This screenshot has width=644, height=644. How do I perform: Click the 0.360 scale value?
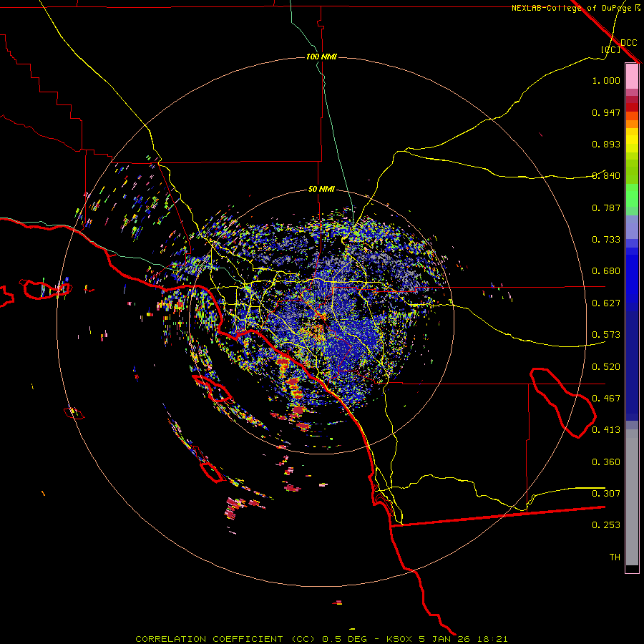606,462
